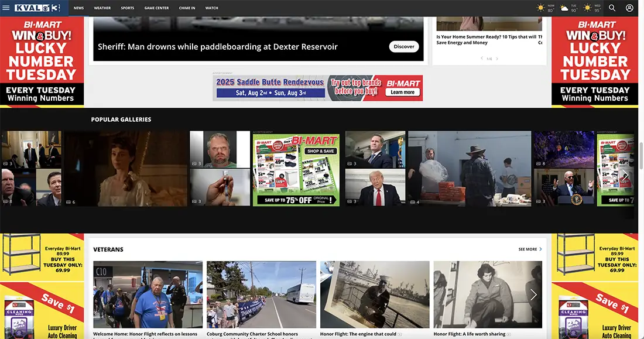Click right Bi-Mart Lucky Number Tuesday ad
Image resolution: width=644 pixels, height=339 pixels.
[595, 61]
